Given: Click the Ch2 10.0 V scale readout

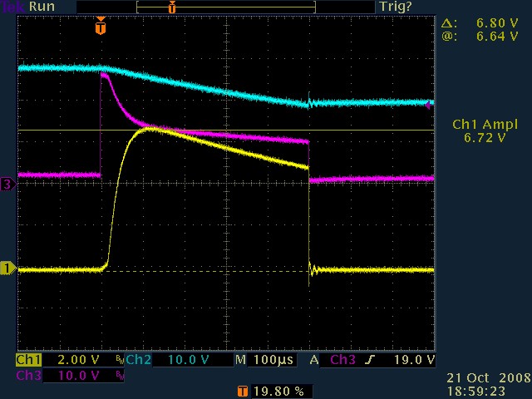Looking at the screenshot, I should 188,360.
